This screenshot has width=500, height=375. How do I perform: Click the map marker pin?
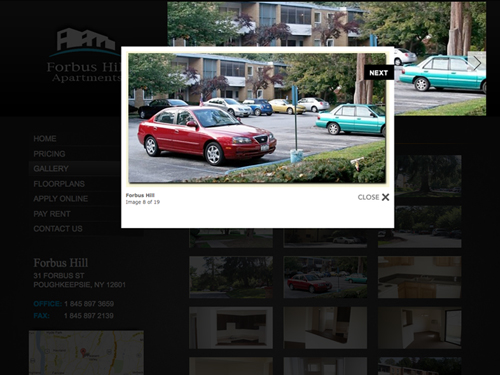point(84,352)
